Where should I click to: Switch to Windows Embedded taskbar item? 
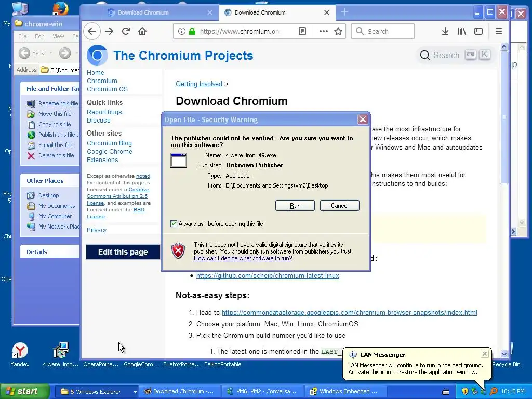344,391
